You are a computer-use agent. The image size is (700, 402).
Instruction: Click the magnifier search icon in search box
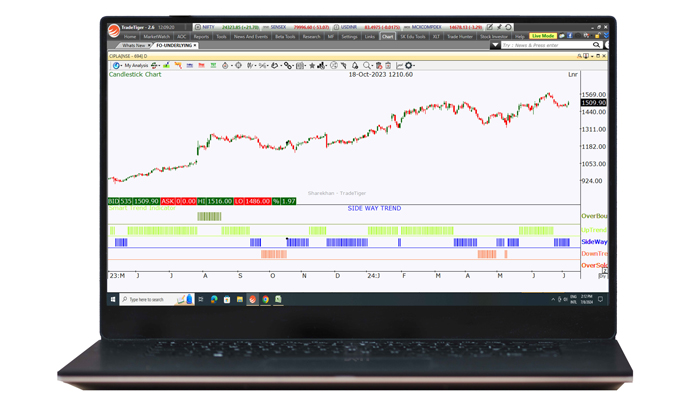pyautogui.click(x=596, y=45)
